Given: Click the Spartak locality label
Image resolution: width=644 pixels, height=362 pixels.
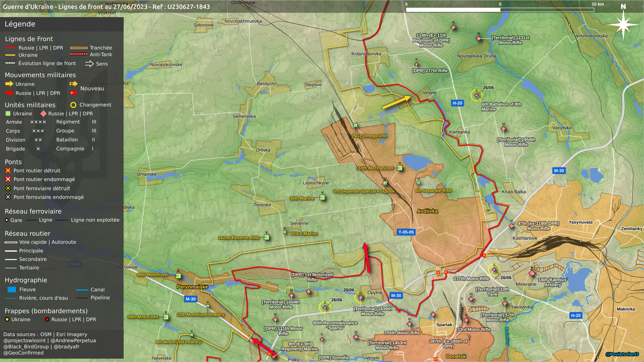Looking at the screenshot, I should coord(444,325).
